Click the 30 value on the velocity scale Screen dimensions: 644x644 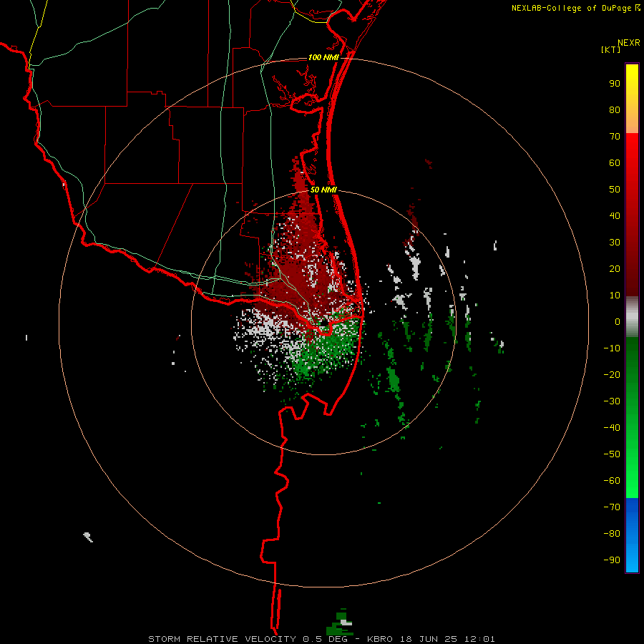coord(615,243)
